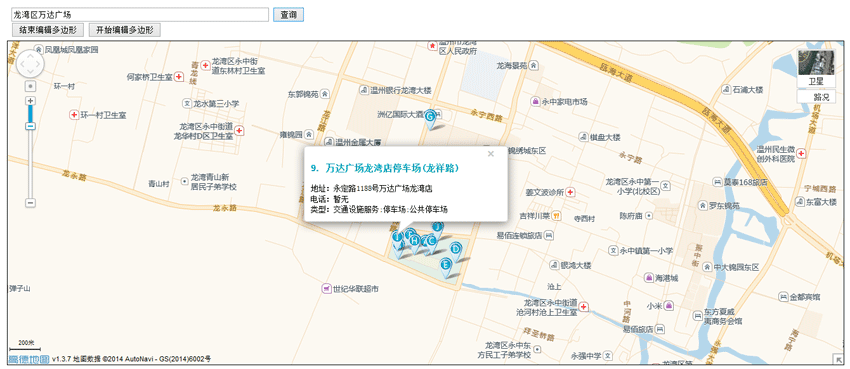Click the 世纪华联超市 shopping icon
This screenshot has width=850, height=369.
point(326,289)
